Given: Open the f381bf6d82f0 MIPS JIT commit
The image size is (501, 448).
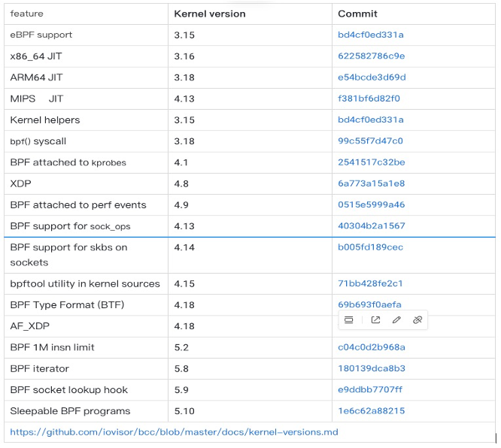Looking at the screenshot, I should click(x=369, y=98).
